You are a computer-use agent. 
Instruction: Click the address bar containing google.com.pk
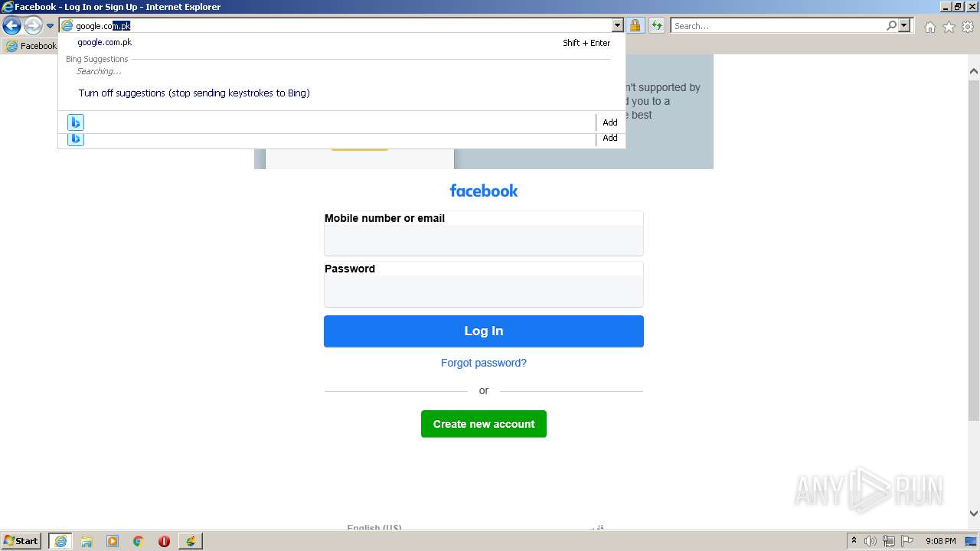pyautogui.click(x=342, y=26)
